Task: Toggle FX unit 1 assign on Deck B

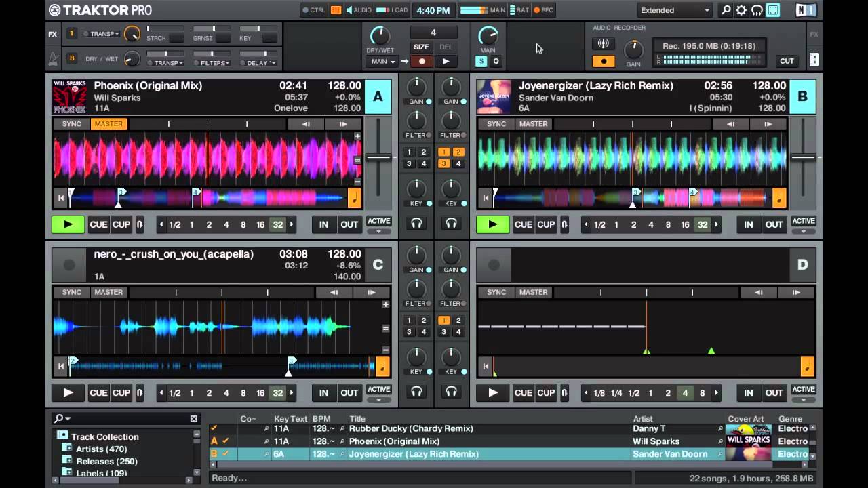Action: (x=443, y=152)
